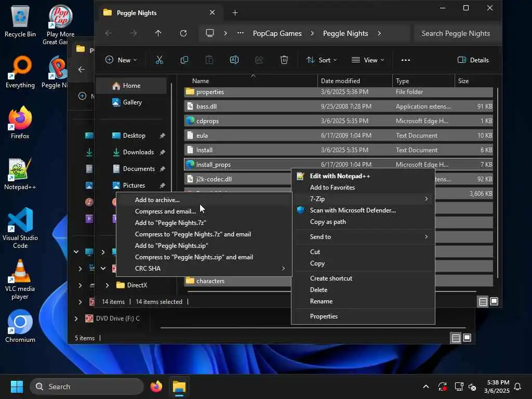Screen dimensions: 532x399
Task: Select the eula text document
Action: 338,136
